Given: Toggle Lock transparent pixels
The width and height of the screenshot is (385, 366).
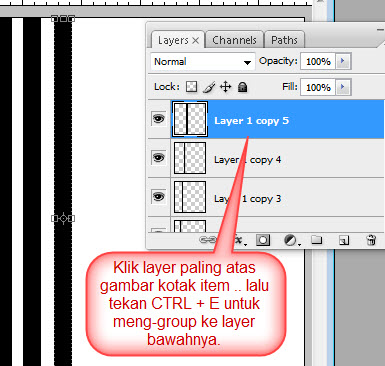Looking at the screenshot, I should coord(191,87).
